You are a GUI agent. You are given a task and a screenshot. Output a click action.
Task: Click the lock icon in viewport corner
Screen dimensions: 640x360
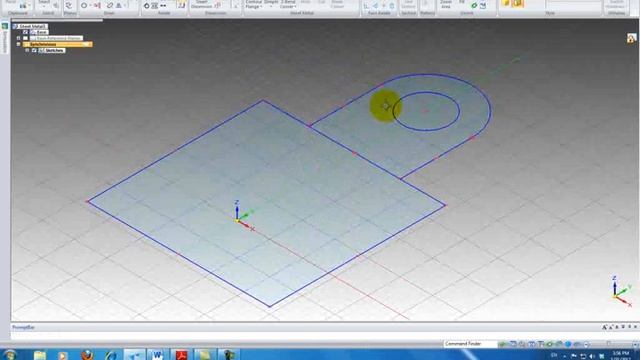tap(631, 38)
